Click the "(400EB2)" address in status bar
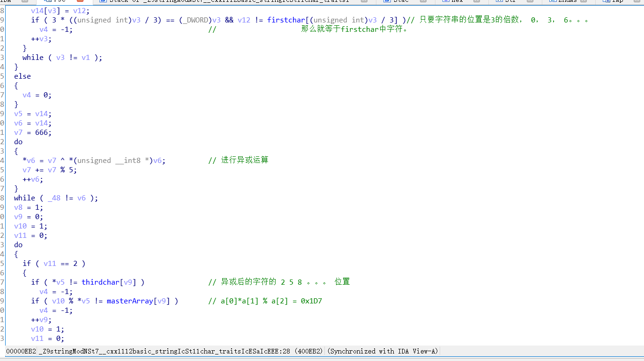Screen dimensions: 644x361 pyautogui.click(x=309, y=351)
